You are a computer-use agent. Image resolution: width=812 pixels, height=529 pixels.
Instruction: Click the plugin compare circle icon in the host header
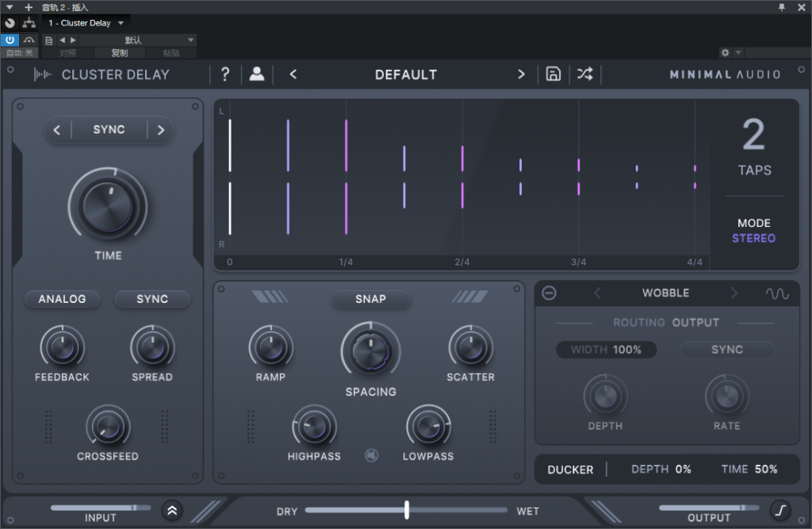click(10, 23)
